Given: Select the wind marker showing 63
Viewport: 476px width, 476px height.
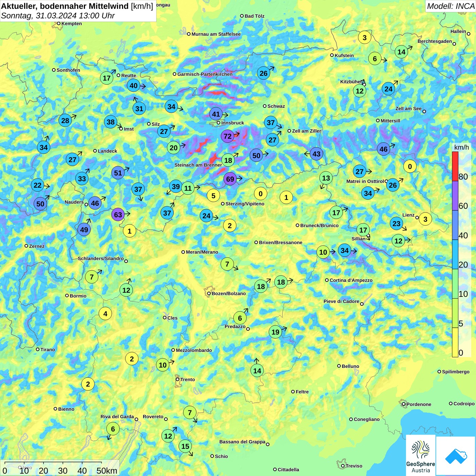Looking at the screenshot, I should [118, 215].
